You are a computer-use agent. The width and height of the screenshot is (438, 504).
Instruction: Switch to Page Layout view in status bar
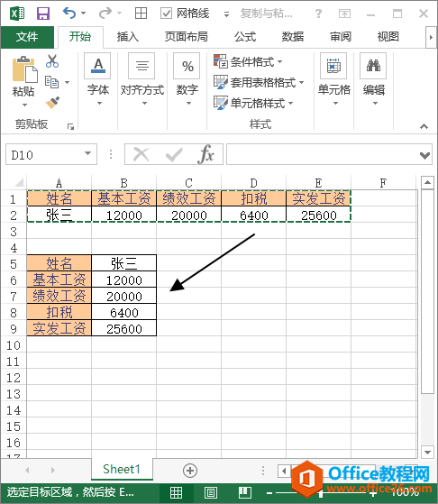211,492
